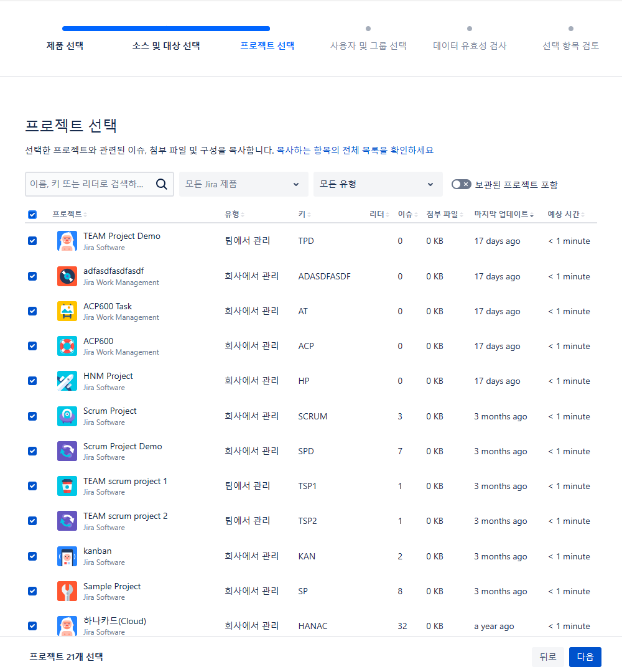
Task: Go to the 제품 선택 step
Action: pyautogui.click(x=65, y=45)
